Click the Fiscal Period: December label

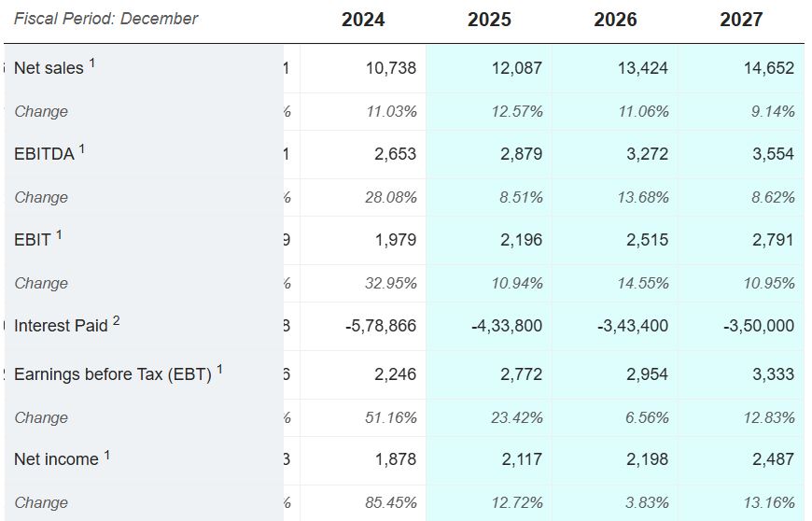coord(105,19)
